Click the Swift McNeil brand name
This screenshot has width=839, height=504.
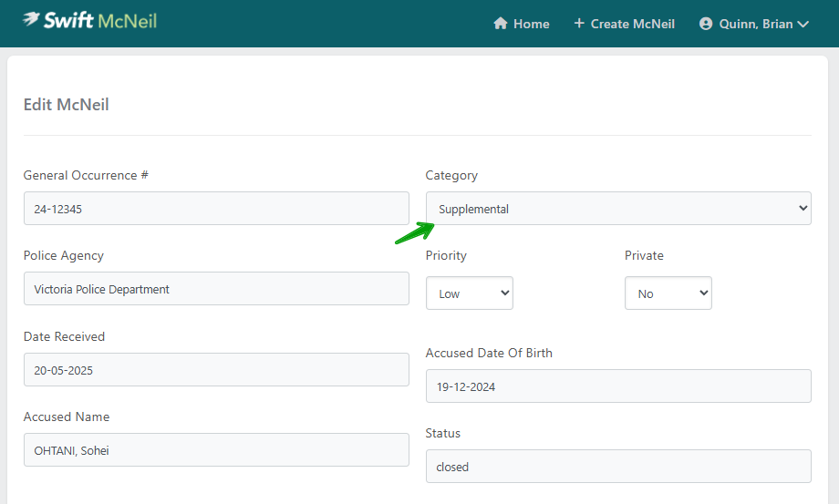[x=100, y=20]
